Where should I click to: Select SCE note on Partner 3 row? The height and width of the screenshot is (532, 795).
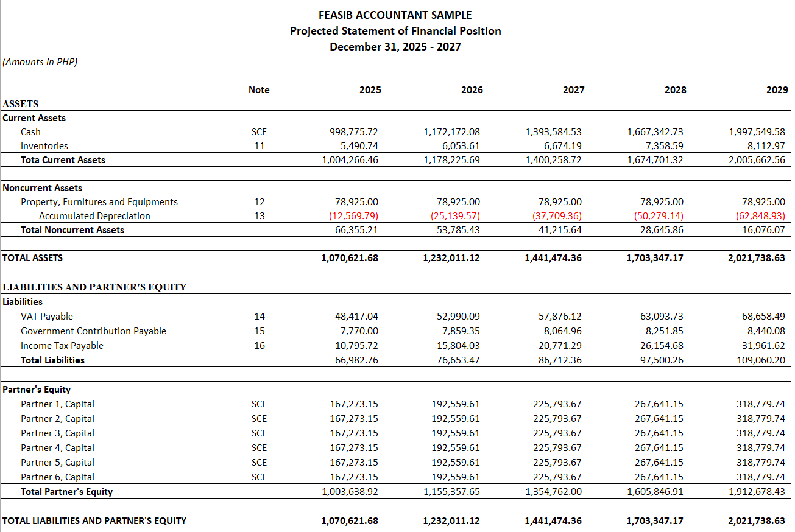(x=259, y=433)
